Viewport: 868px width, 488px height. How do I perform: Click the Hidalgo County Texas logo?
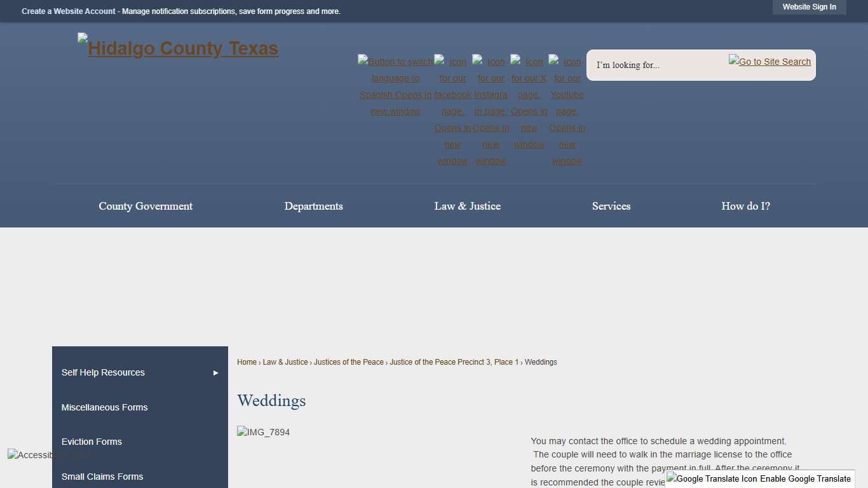click(x=177, y=48)
